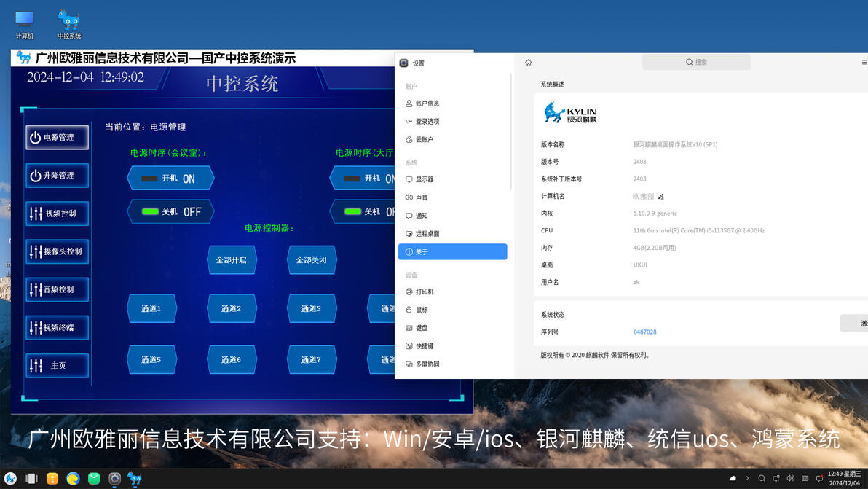Open the 摄像头控制 camera control panel
This screenshot has height=489, width=868.
coord(57,251)
